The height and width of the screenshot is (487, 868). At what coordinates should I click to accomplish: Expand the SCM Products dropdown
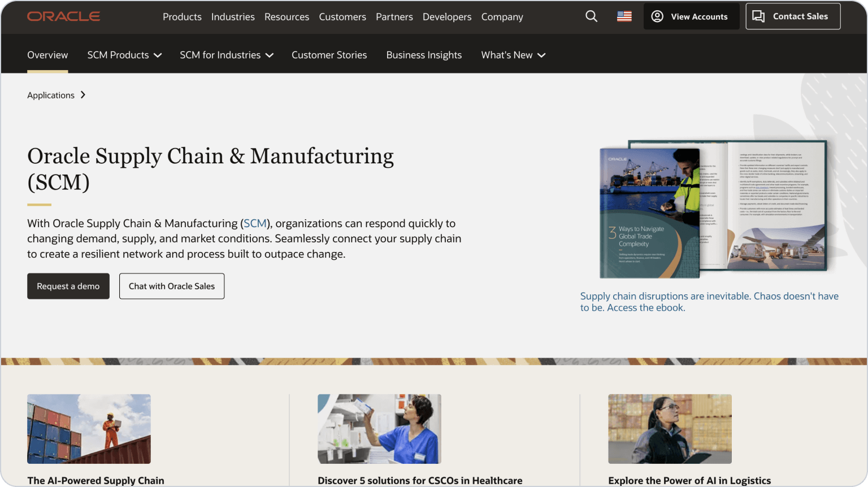tap(124, 55)
